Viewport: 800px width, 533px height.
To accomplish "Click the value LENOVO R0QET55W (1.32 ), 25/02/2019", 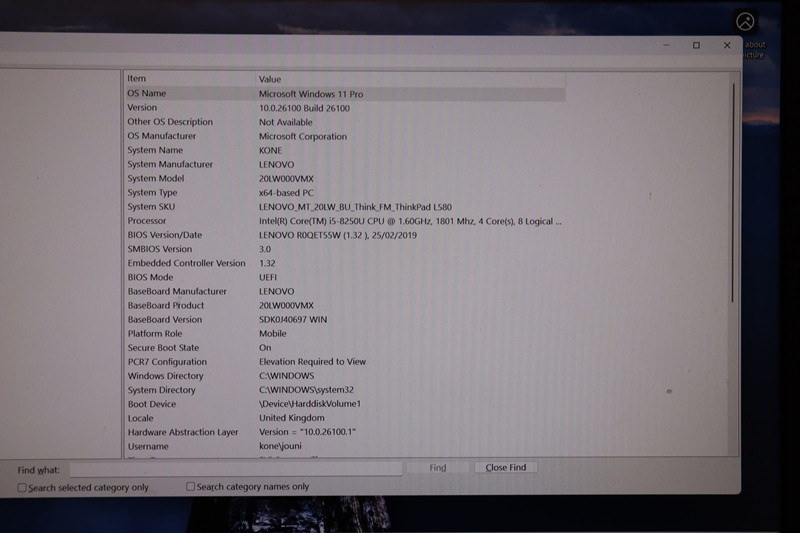I will [338, 235].
